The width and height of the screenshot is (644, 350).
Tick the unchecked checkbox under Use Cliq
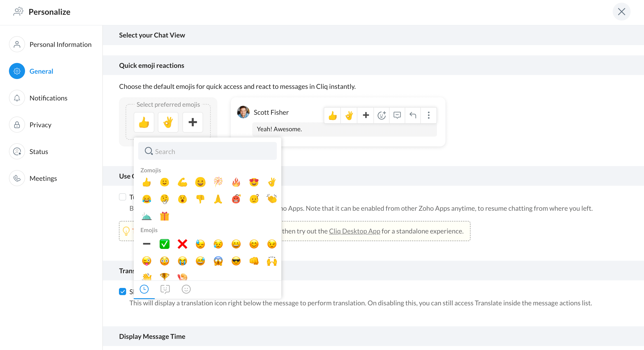click(123, 197)
